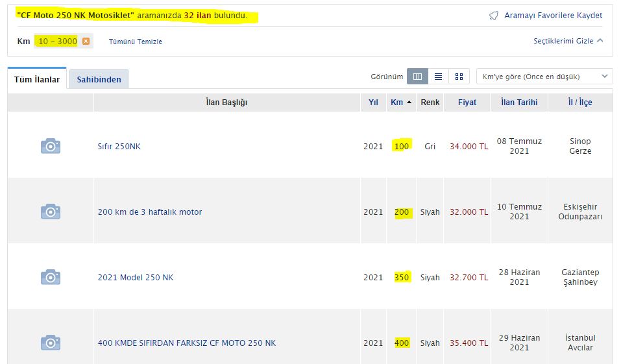Switch to the Sahibinden tab
Screen dimensions: 621x364
[99, 79]
